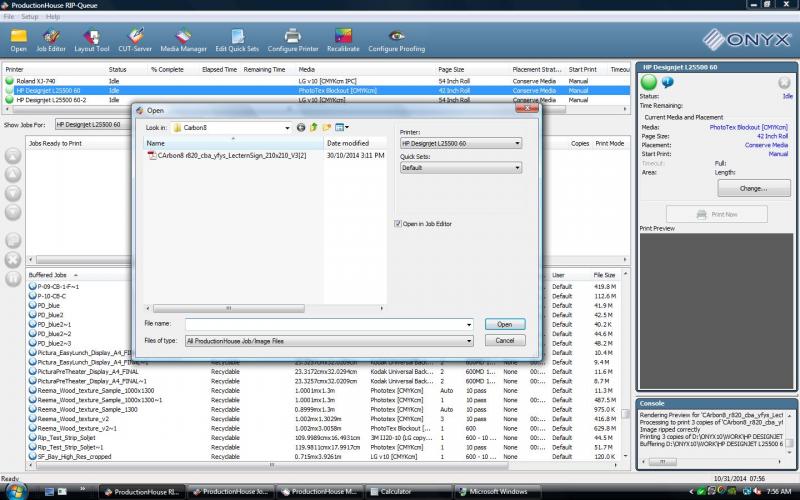Open the View menu icon in Open dialog
Image resolution: width=800 pixels, height=500 pixels.
(341, 128)
